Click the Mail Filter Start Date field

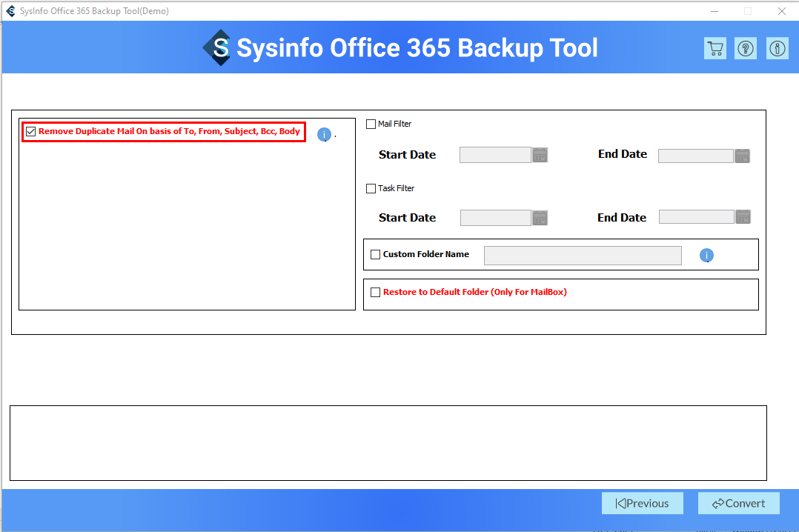[495, 155]
